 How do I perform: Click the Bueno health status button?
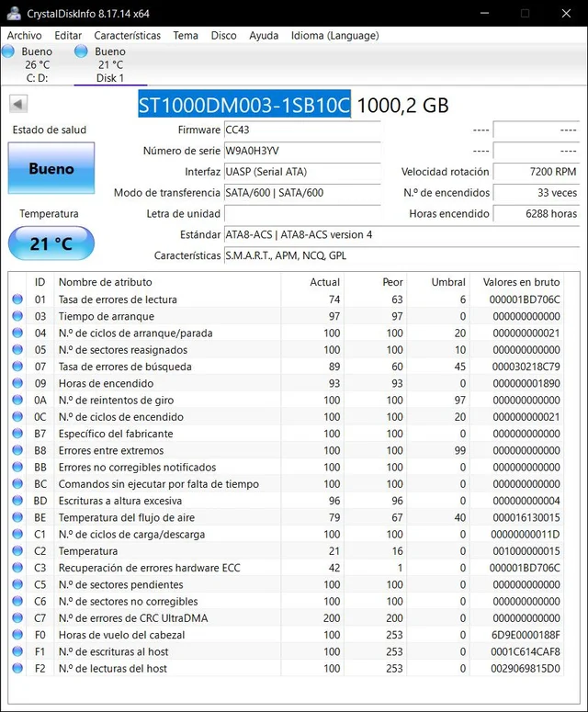[x=51, y=168]
